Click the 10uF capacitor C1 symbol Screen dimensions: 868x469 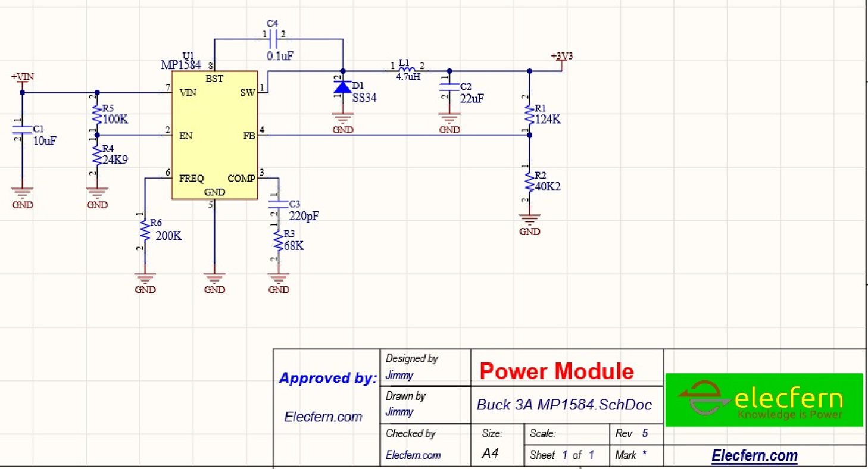[x=22, y=131]
